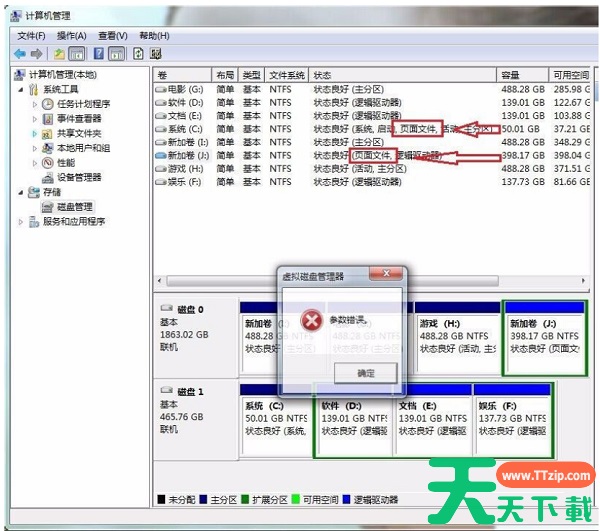Screen dimensions: 600x531
Task: Click the 设备管理器 icon
Action: coord(48,178)
